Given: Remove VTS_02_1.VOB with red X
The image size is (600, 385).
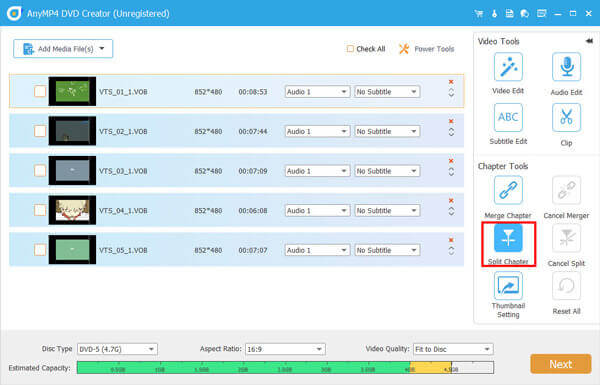Looking at the screenshot, I should [451, 121].
